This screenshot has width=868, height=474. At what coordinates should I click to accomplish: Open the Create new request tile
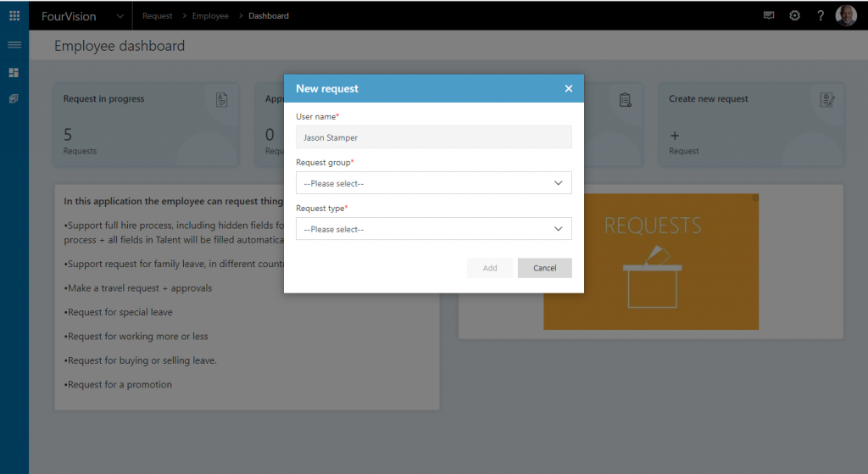click(751, 125)
